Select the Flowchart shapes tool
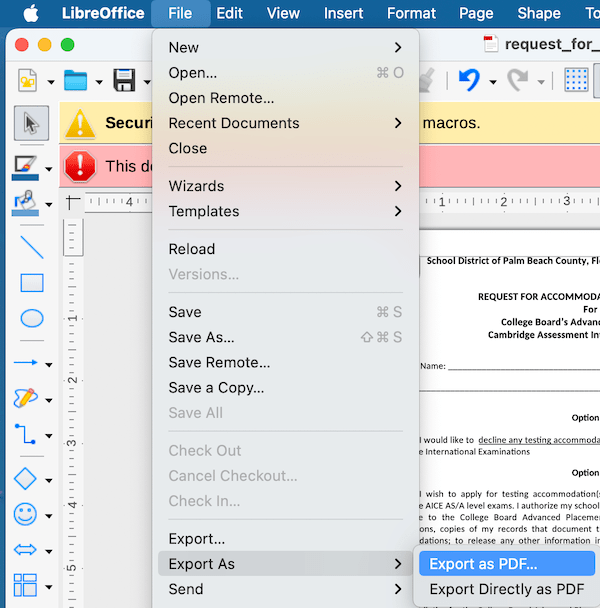This screenshot has width=600, height=608. [25, 585]
